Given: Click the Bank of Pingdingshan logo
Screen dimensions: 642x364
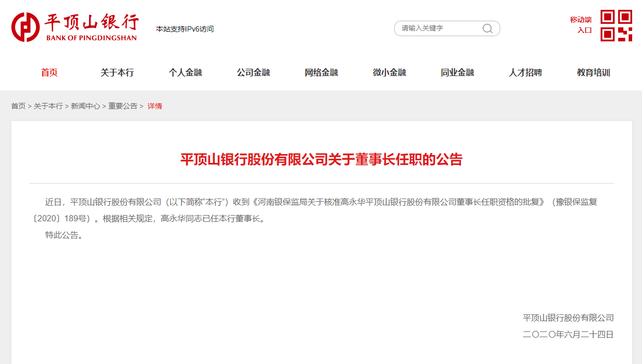Looking at the screenshot, I should [75, 27].
